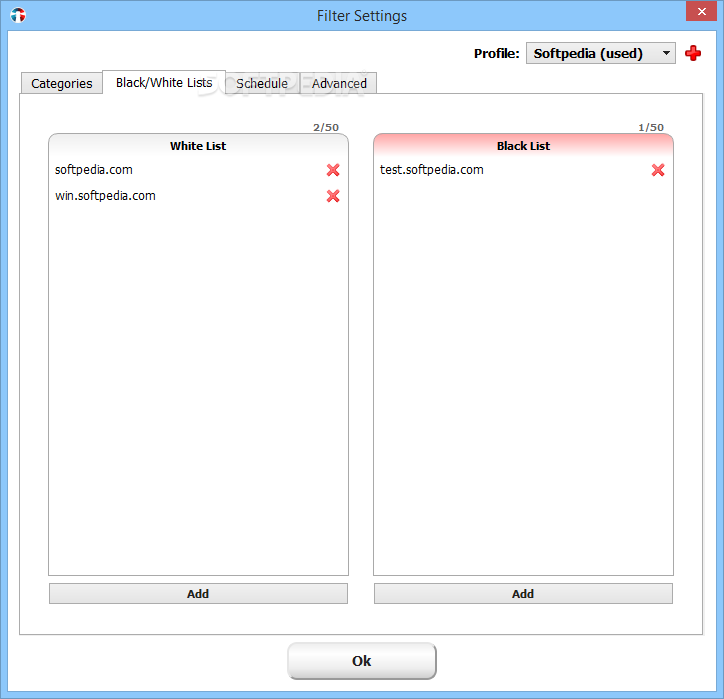Open the Schedule tab
Viewport: 724px width, 699px height.
coord(262,83)
